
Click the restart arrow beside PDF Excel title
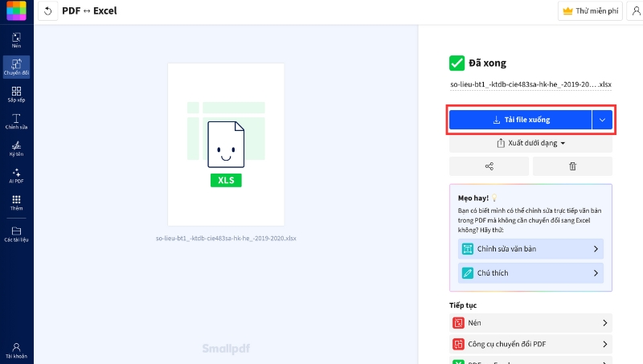pyautogui.click(x=48, y=10)
